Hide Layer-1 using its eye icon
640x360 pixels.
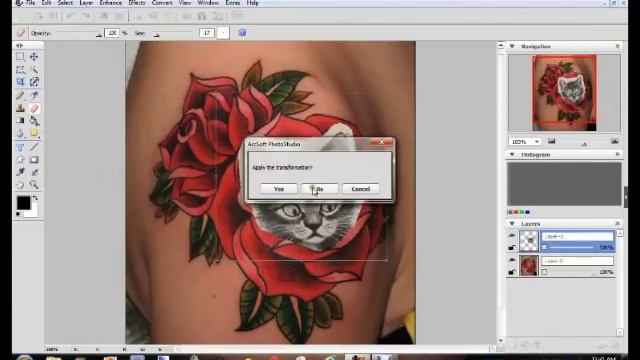[x=511, y=236]
